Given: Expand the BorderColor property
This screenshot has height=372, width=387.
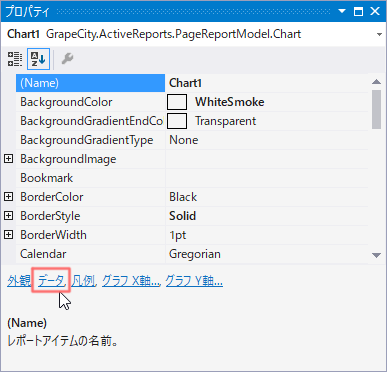Looking at the screenshot, I should pyautogui.click(x=8, y=197).
